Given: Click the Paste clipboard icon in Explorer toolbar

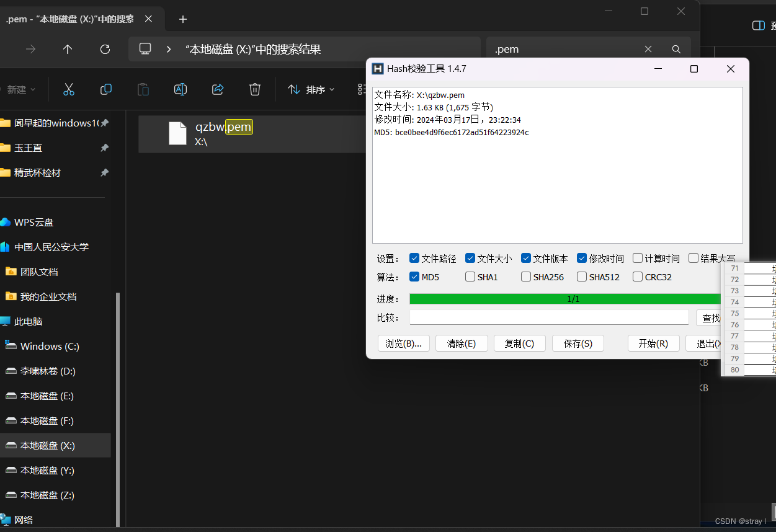Looking at the screenshot, I should click(143, 90).
